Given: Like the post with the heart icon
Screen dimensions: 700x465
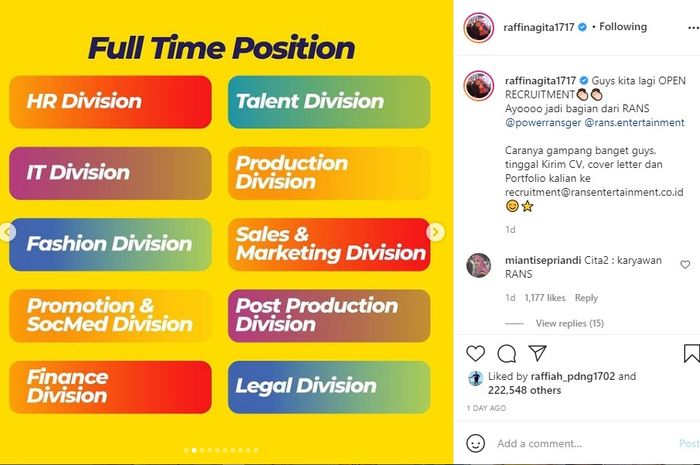Looking at the screenshot, I should point(475,353).
